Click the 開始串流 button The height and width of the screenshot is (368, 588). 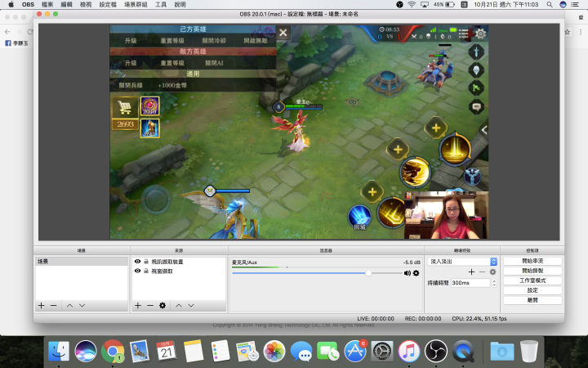pos(532,261)
